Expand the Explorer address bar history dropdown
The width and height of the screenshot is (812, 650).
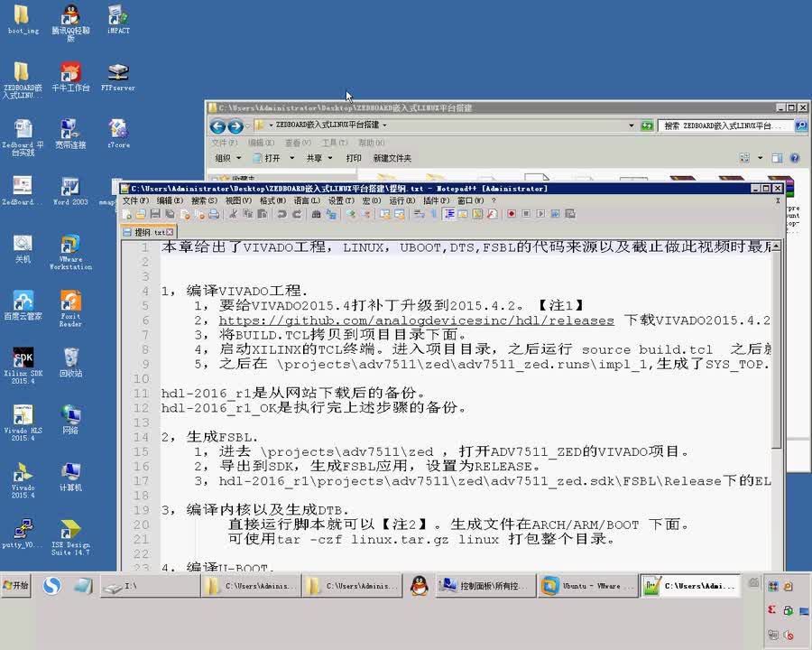632,125
